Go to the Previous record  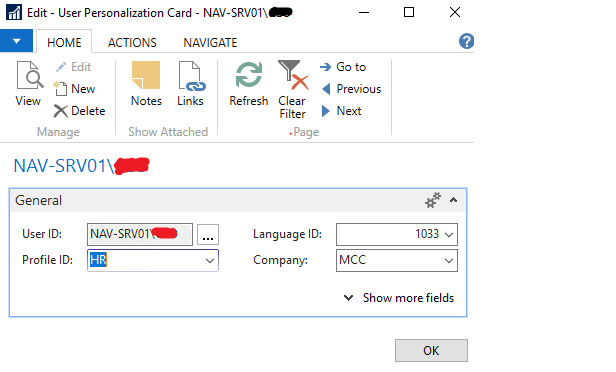tap(351, 89)
